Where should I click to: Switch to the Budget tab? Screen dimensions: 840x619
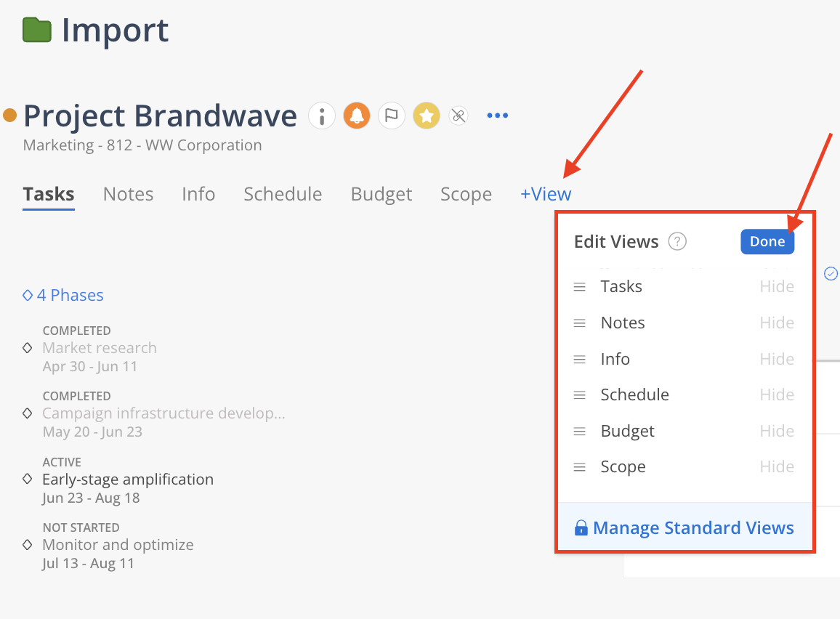click(381, 194)
